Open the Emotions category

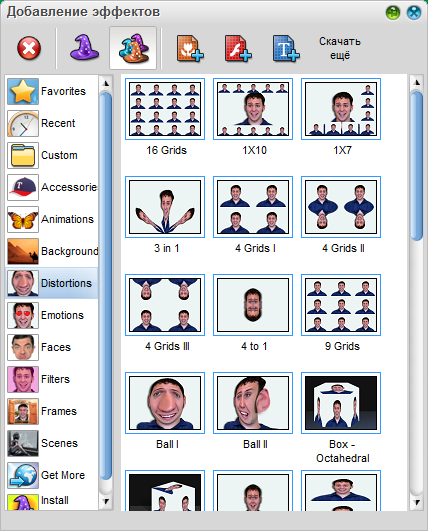click(52, 315)
